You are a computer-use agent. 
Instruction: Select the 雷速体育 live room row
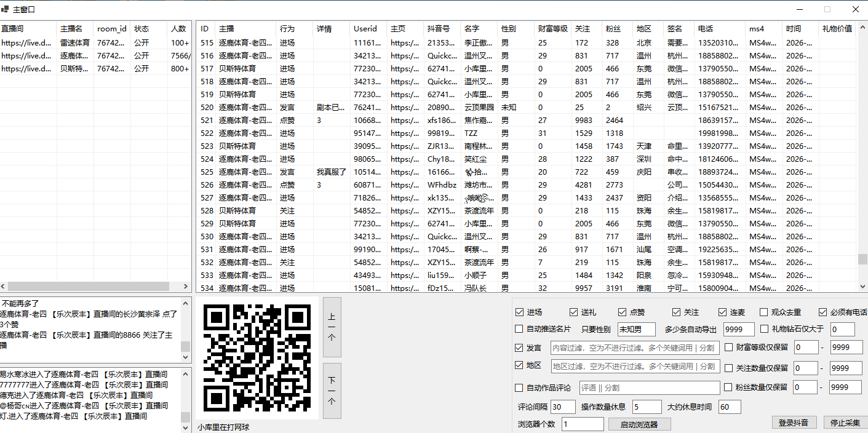pos(95,43)
